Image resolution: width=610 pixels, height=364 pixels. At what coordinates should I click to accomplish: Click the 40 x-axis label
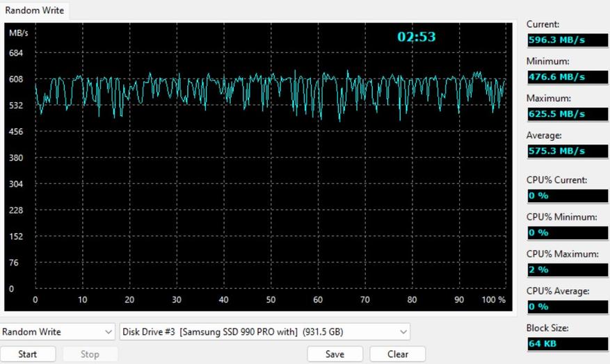(x=224, y=300)
